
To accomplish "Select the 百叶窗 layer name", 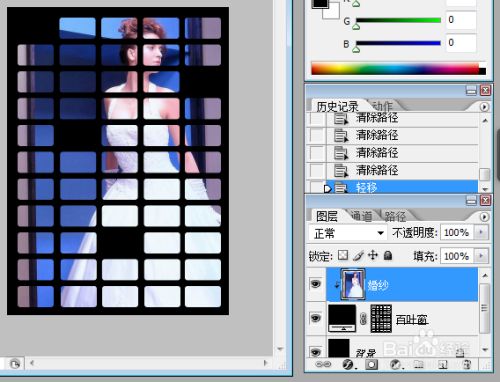I will coord(412,320).
